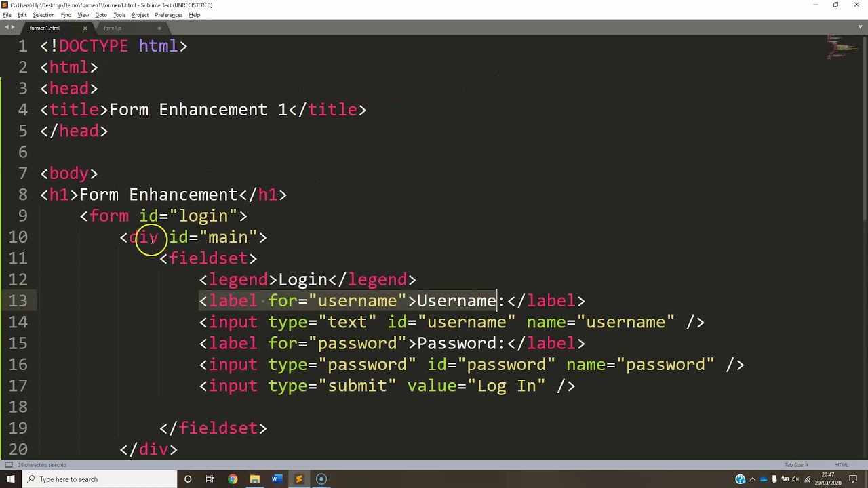Viewport: 868px width, 488px height.
Task: Click the previous tab arrow
Action: point(6,28)
